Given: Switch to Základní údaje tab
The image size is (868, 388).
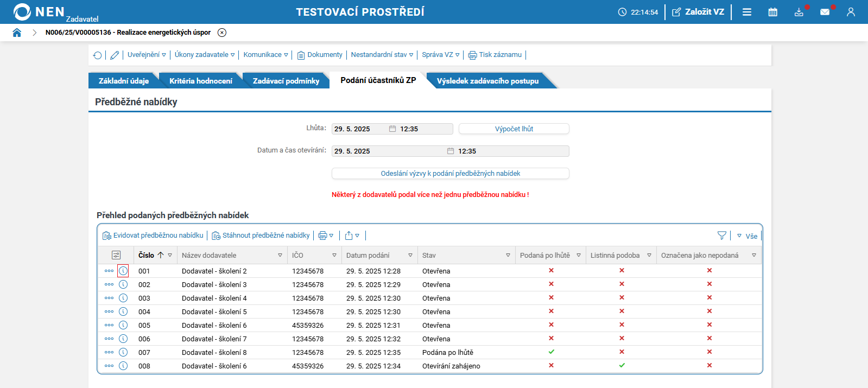Looking at the screenshot, I should 124,81.
